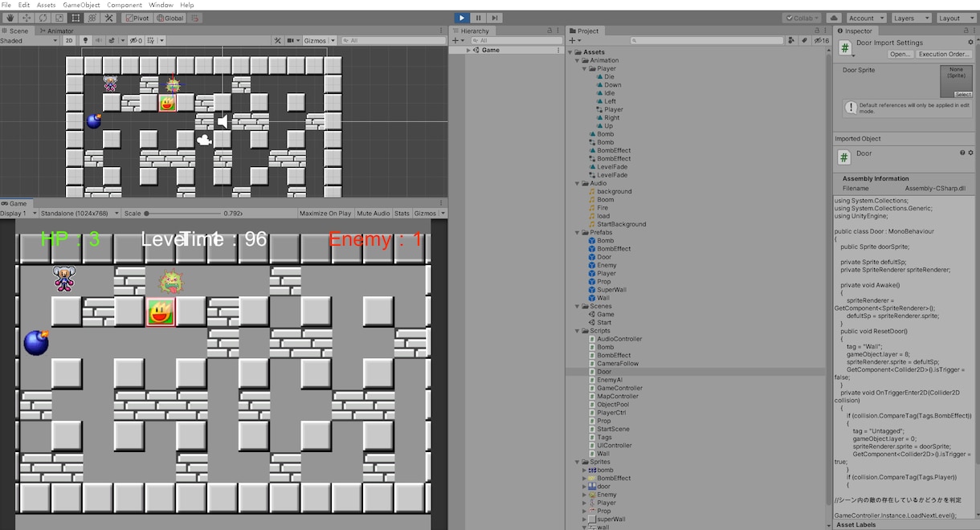Select the Rect Transform tool
Image resolution: width=980 pixels, height=530 pixels.
[76, 18]
